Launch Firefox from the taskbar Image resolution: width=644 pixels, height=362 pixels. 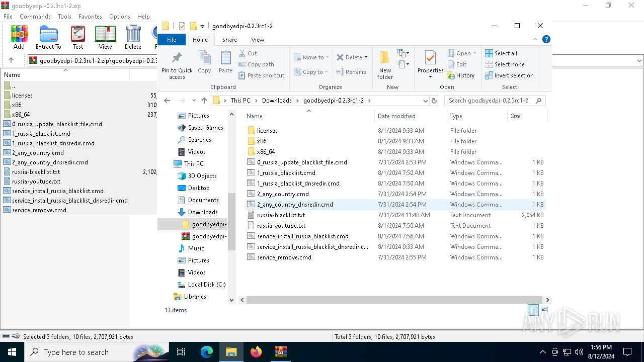click(256, 352)
